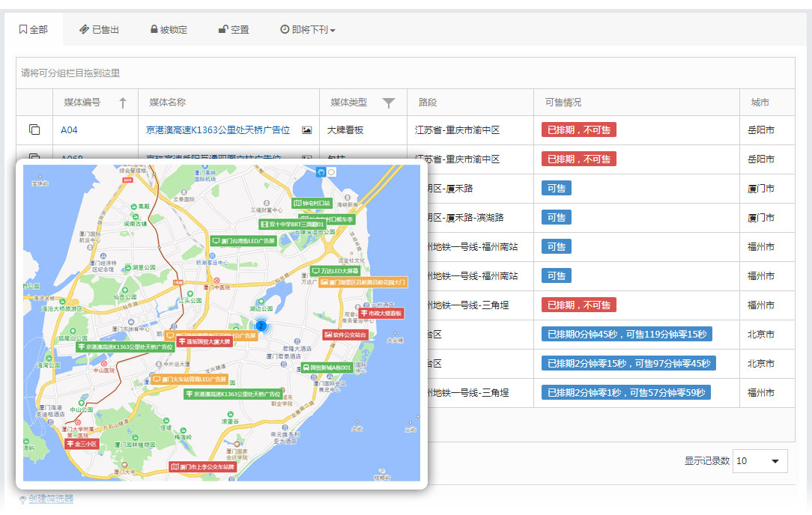Click the copy icon in row A04
Image resolution: width=812 pixels, height=515 pixels.
(x=34, y=129)
